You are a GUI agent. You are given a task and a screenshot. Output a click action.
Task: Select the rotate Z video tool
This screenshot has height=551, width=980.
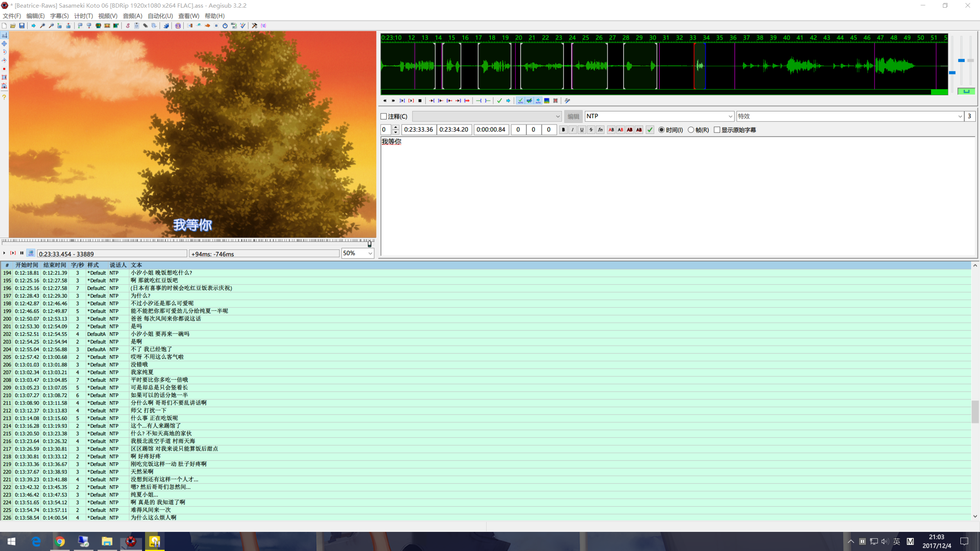4,52
